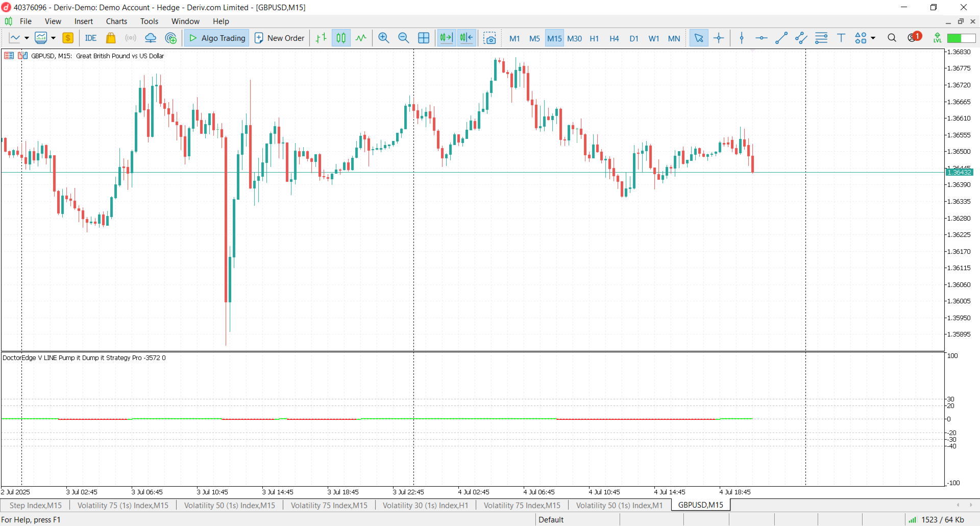Take a chart screenshot with camera icon
This screenshot has height=526, width=980.
tap(490, 38)
